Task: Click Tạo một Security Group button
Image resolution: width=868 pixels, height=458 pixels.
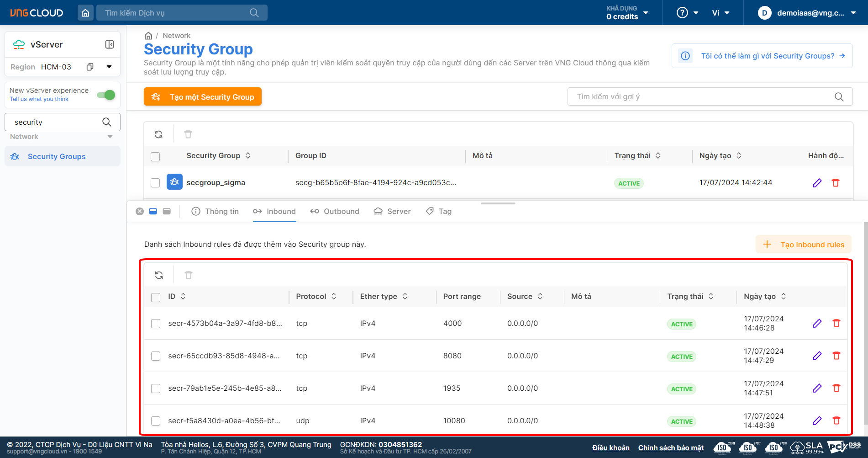Action: click(x=203, y=97)
